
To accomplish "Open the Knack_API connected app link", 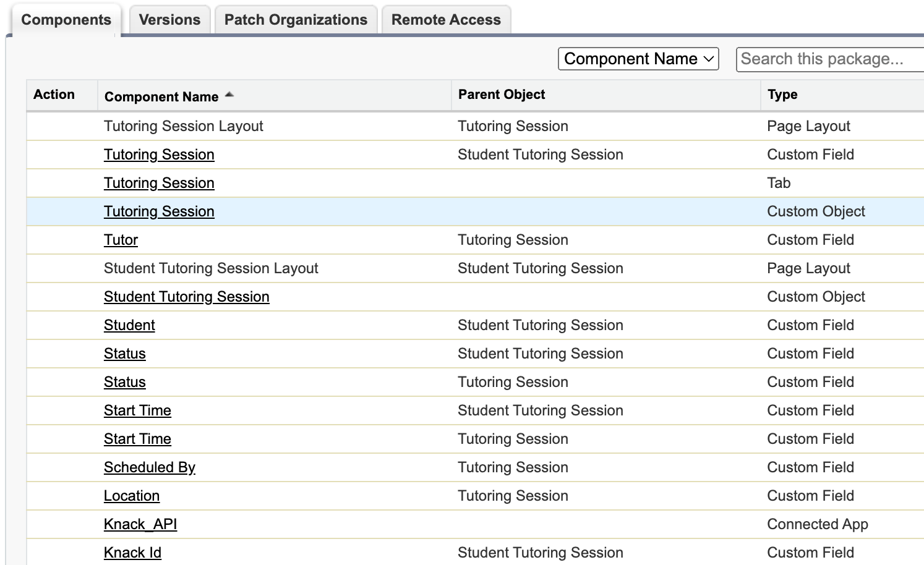I will [140, 524].
